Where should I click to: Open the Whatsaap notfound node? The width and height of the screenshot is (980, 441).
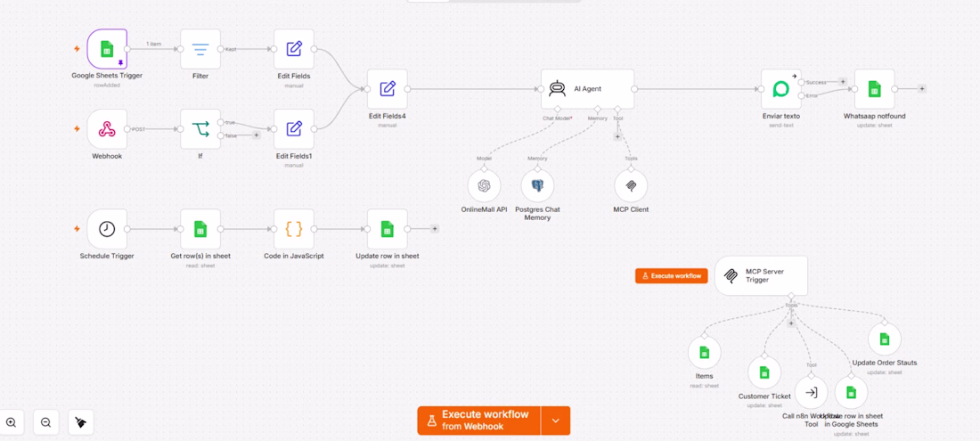(x=874, y=89)
